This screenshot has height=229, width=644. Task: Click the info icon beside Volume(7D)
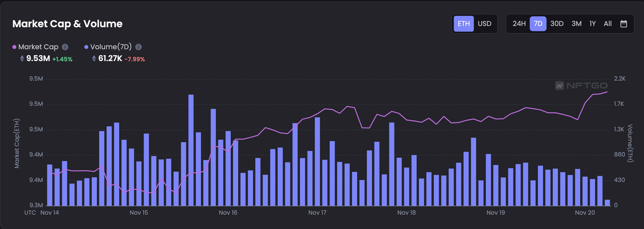138,47
